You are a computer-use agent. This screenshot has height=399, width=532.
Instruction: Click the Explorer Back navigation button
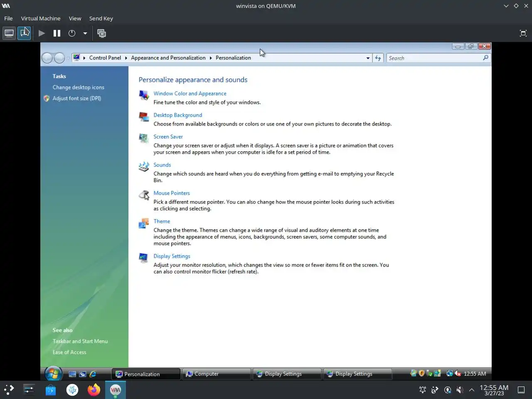[x=47, y=58]
